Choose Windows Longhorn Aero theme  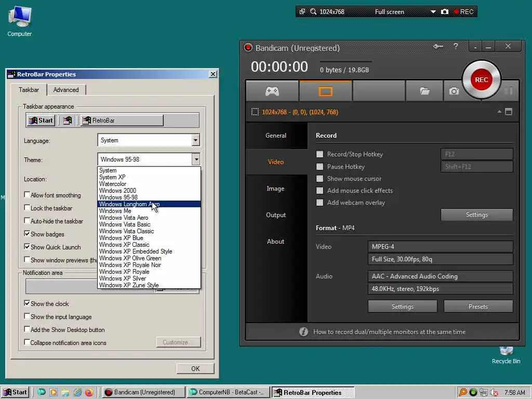coord(149,204)
